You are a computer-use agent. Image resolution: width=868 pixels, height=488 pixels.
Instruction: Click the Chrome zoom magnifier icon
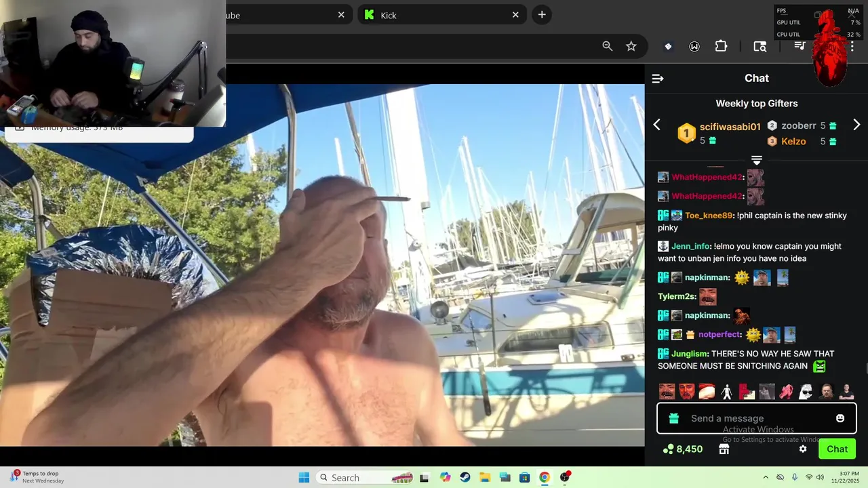point(607,46)
